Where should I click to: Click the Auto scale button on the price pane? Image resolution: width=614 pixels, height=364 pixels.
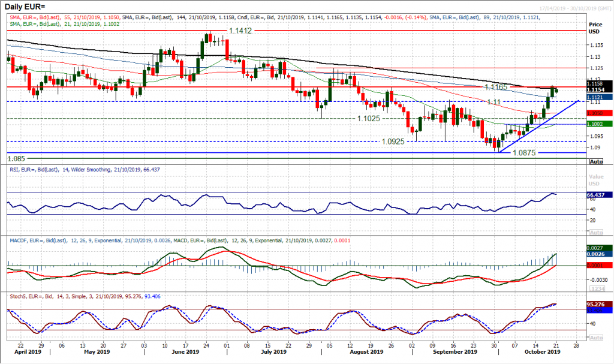pos(595,161)
